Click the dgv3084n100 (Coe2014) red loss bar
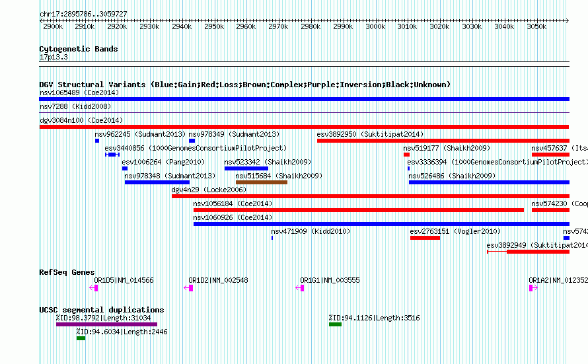Image resolution: width=588 pixels, height=364 pixels. click(304, 127)
